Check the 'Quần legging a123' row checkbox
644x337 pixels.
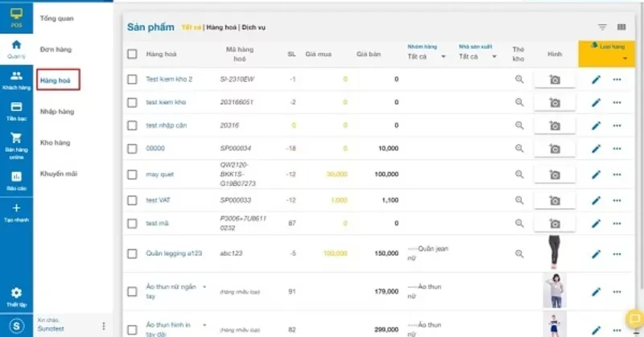[132, 253]
